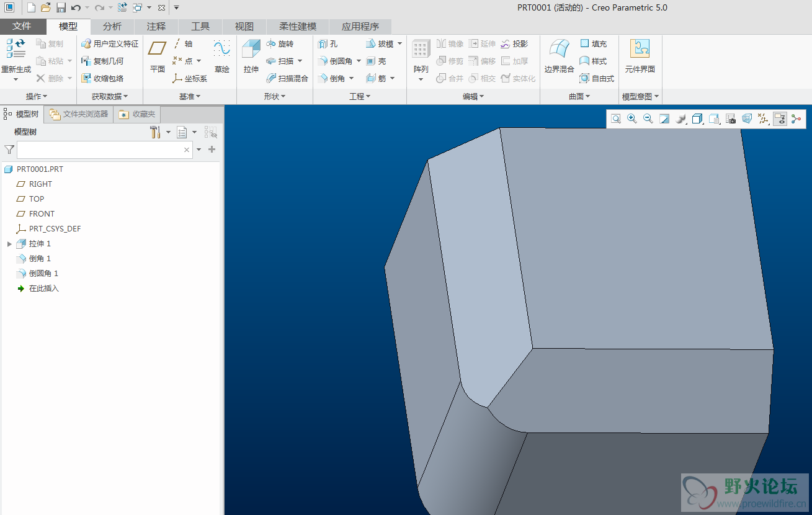Viewport: 812px width, 515px height.
Task: Select the Coordinate System (坐标系) tool
Action: pos(190,79)
